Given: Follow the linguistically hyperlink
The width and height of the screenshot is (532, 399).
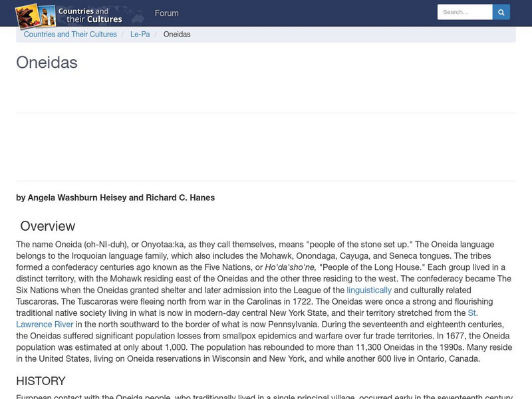Looking at the screenshot, I should pyautogui.click(x=369, y=291).
